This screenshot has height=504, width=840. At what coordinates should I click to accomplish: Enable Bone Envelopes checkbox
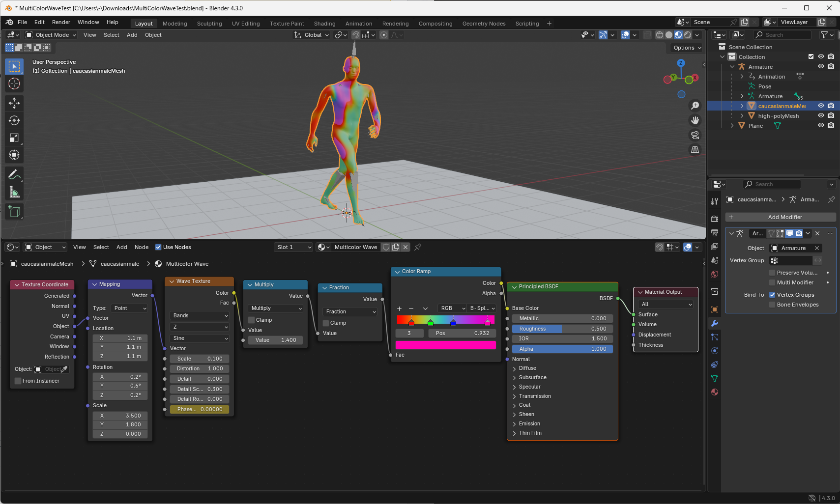772,305
